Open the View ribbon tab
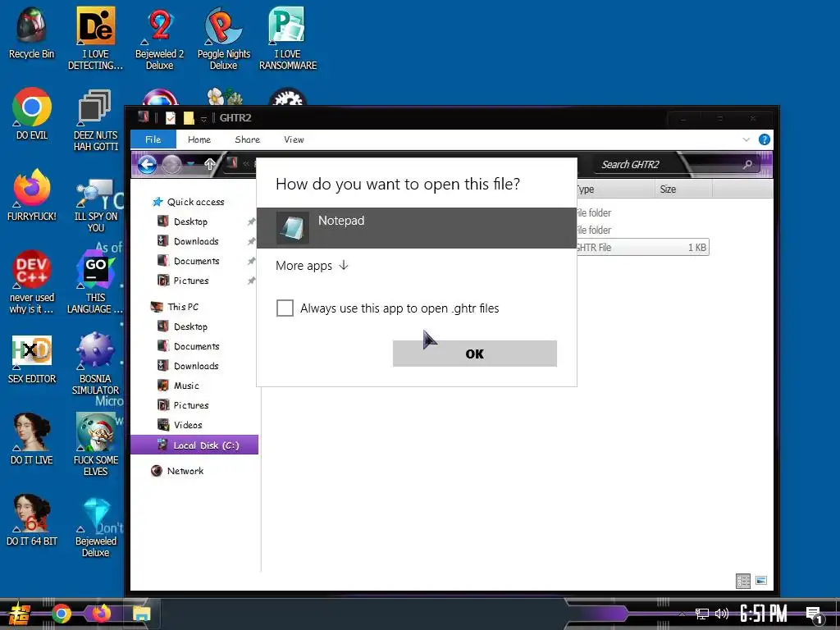This screenshot has width=840, height=630. pos(294,139)
